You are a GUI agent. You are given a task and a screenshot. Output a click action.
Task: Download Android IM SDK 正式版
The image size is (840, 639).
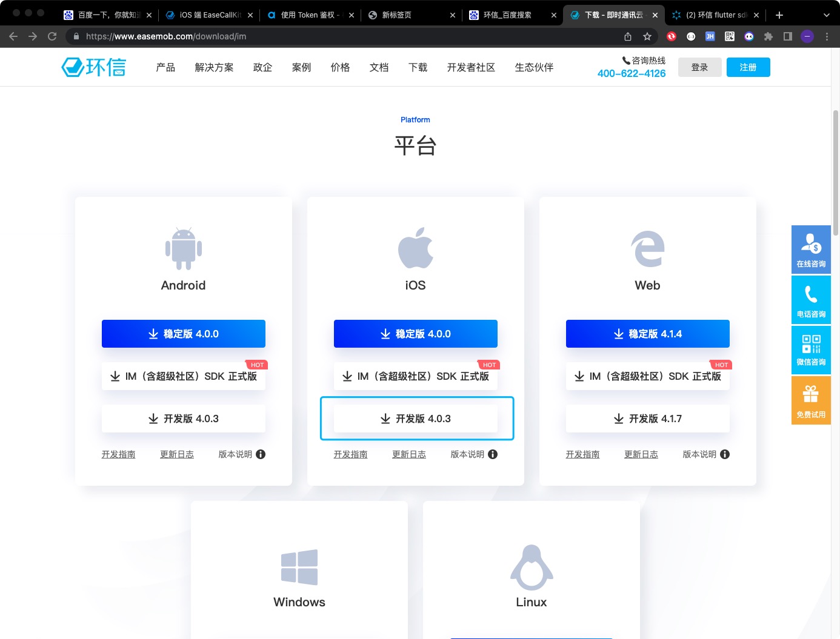click(184, 376)
